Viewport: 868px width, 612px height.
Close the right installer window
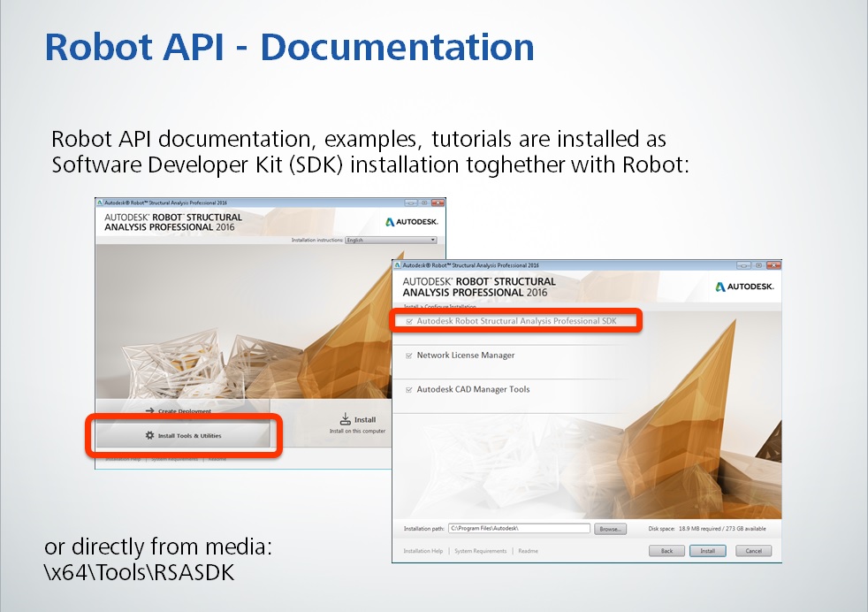[773, 265]
